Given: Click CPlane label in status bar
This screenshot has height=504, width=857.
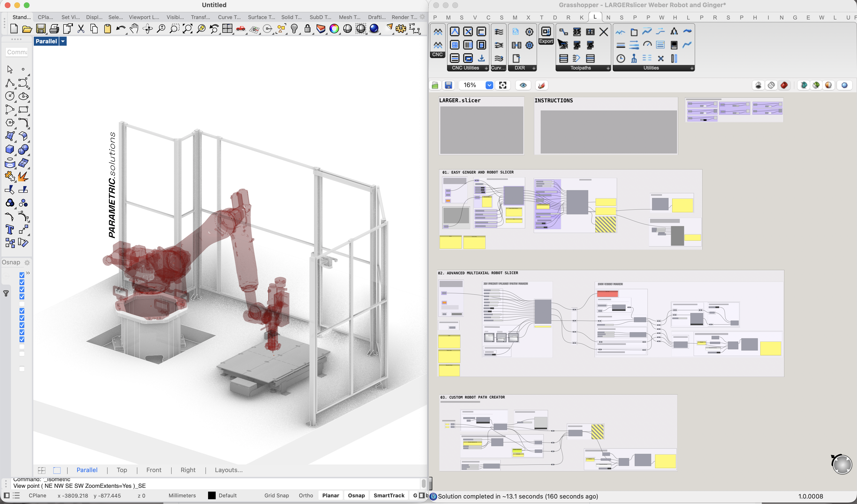Looking at the screenshot, I should (x=37, y=495).
